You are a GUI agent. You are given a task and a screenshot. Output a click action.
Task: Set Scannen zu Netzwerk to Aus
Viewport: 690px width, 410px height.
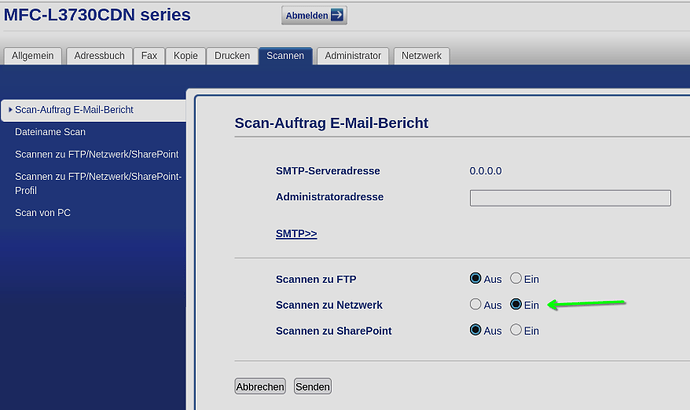(476, 304)
